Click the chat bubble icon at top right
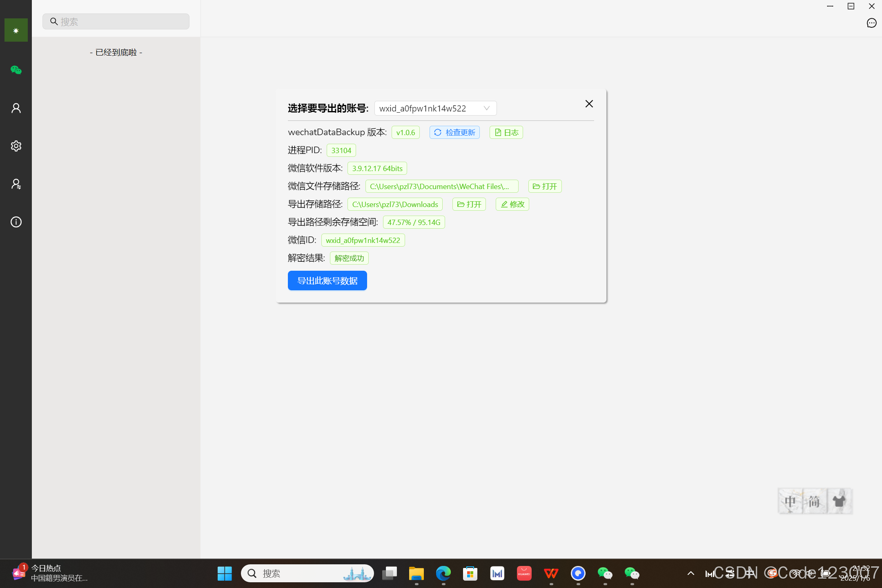Screen dimensions: 882x588 tap(871, 23)
